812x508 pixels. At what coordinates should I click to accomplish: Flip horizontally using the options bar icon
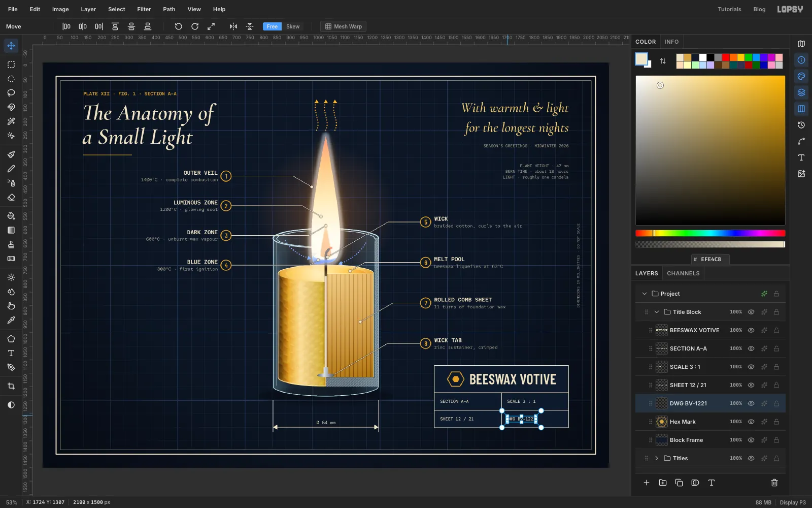pos(233,26)
